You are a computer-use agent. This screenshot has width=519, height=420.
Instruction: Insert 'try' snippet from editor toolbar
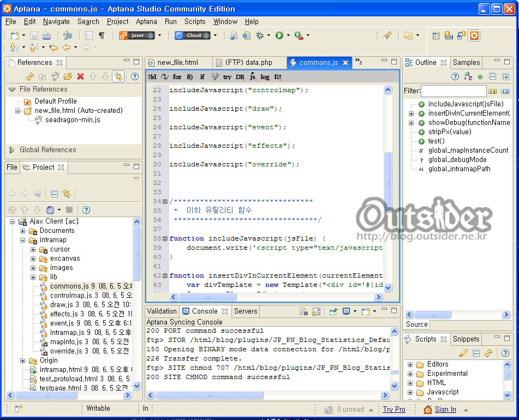[x=227, y=77]
